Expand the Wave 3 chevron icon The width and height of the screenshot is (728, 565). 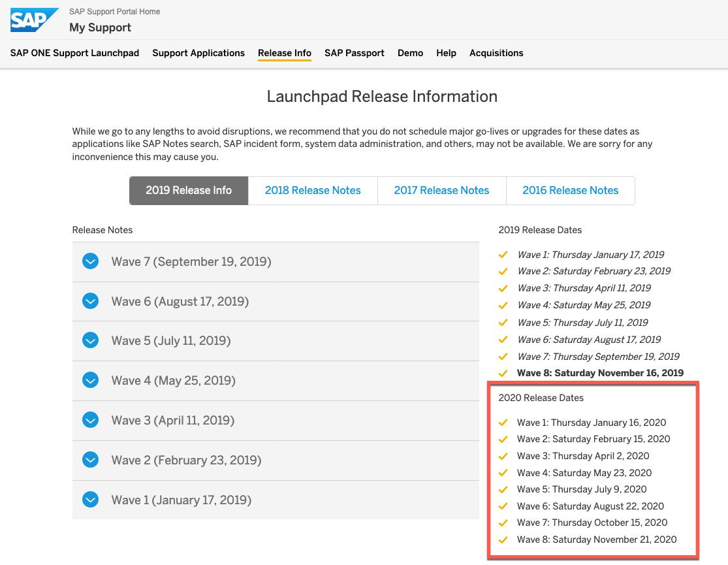(x=91, y=420)
